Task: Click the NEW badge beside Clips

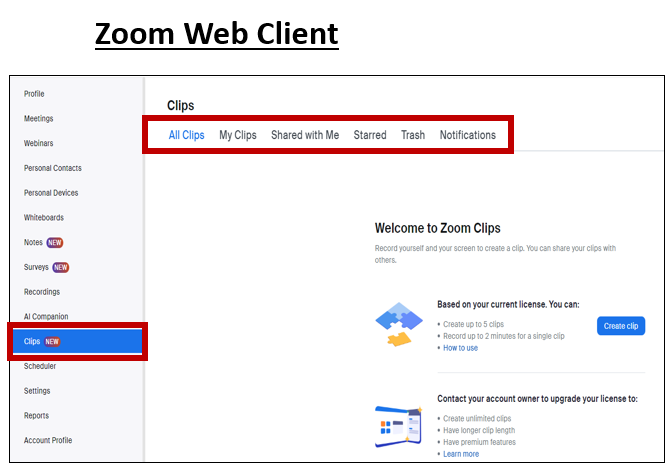Action: [52, 341]
